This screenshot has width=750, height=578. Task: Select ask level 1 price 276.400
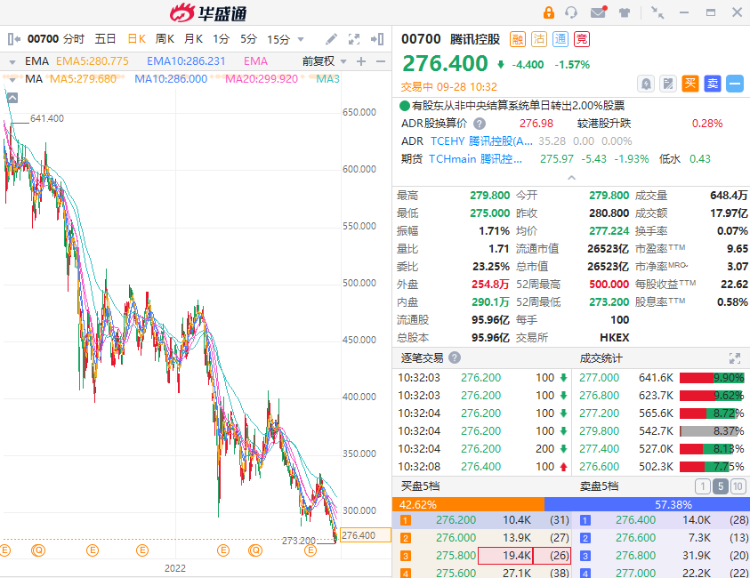[x=635, y=520]
